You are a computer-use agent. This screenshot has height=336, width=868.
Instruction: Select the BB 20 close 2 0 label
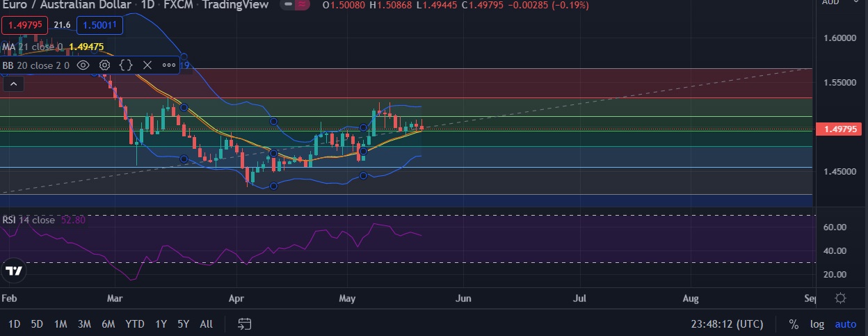coord(35,65)
